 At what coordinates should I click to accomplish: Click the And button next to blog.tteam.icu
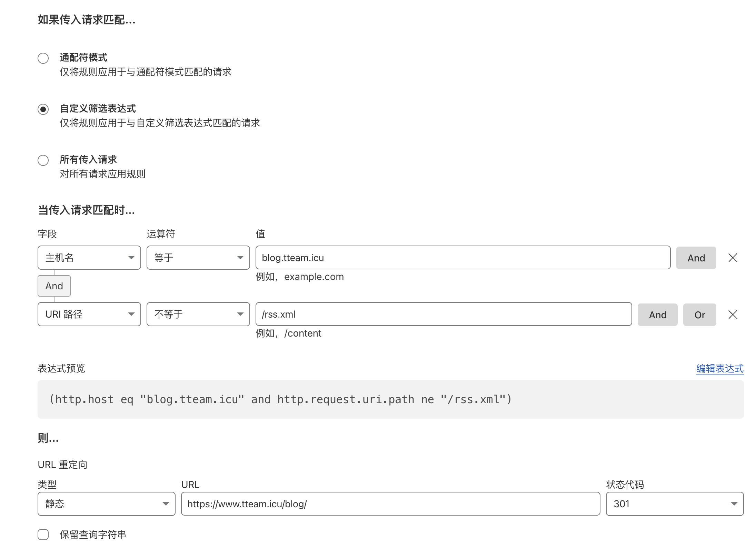696,257
